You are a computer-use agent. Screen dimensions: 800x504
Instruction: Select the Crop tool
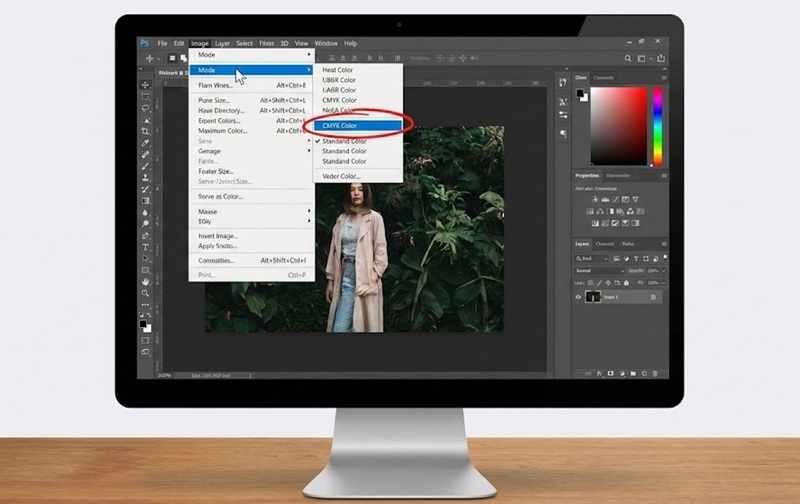145,132
